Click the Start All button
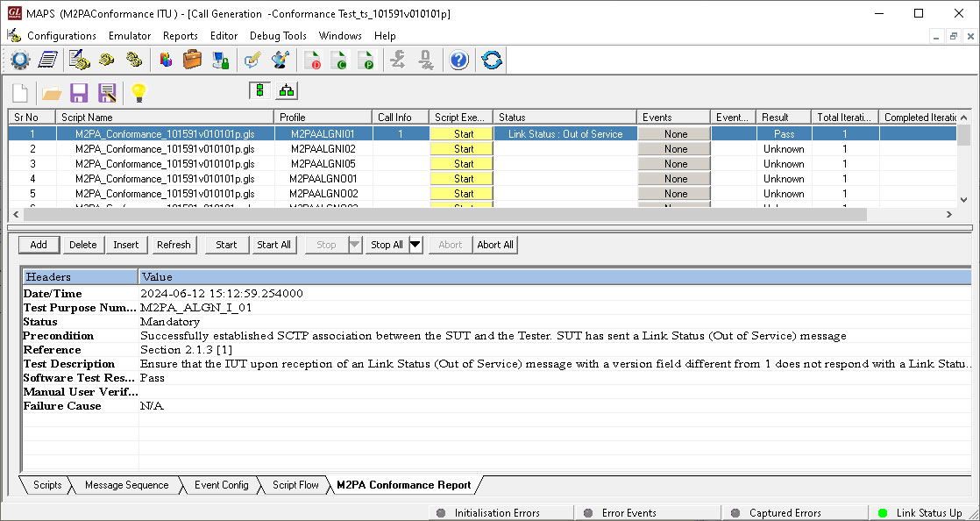This screenshot has width=980, height=521. click(x=273, y=245)
